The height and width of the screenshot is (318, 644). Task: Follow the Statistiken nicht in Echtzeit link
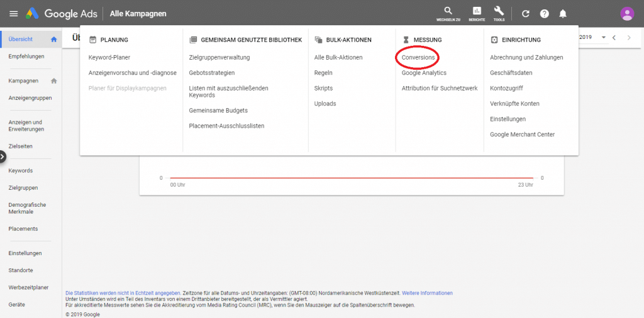click(x=123, y=293)
